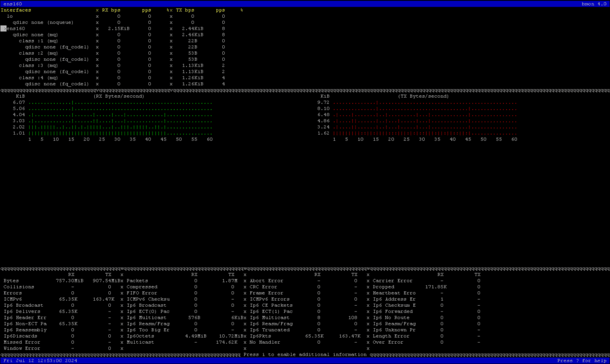This screenshot has width=610, height=364.
Task: Click the 'Ip6 Delivers' statistic label
Action: (x=22, y=312)
